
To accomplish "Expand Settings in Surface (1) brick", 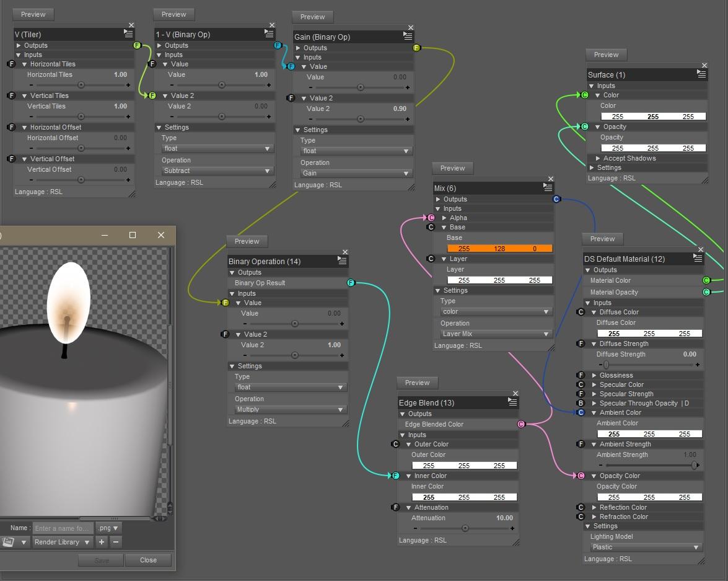I will (x=592, y=168).
